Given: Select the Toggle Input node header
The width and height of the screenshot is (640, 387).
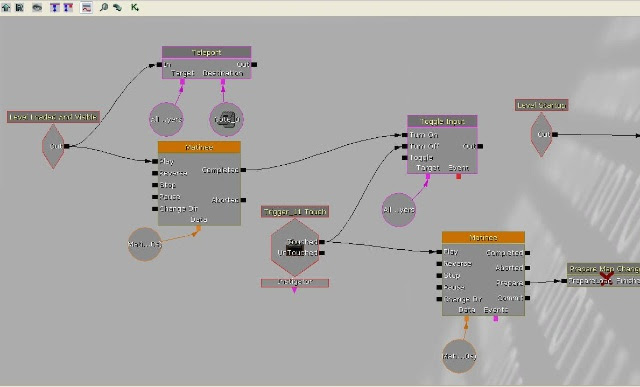Looking at the screenshot, I should [442, 121].
